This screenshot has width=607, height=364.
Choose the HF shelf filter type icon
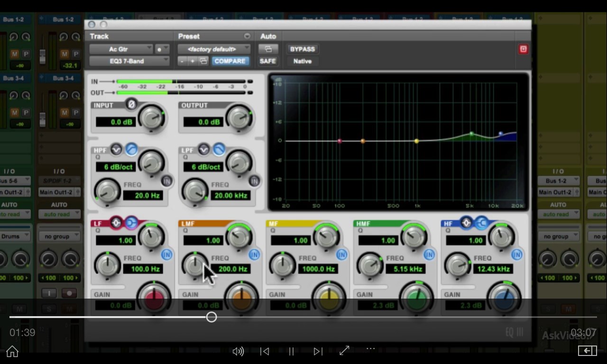[481, 222]
